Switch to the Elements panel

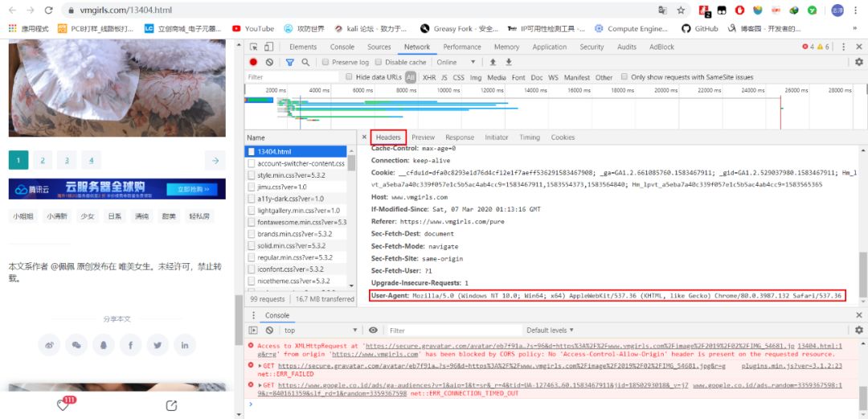[x=303, y=47]
